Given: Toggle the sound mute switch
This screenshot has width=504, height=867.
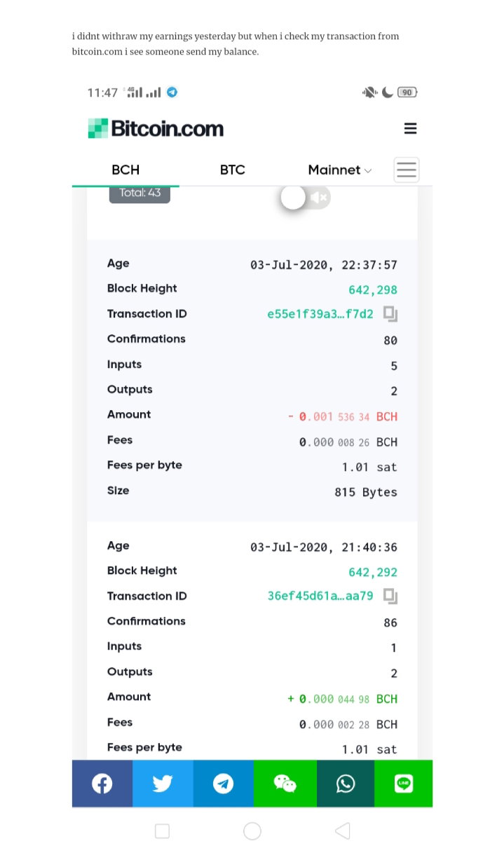Looking at the screenshot, I should [x=305, y=198].
